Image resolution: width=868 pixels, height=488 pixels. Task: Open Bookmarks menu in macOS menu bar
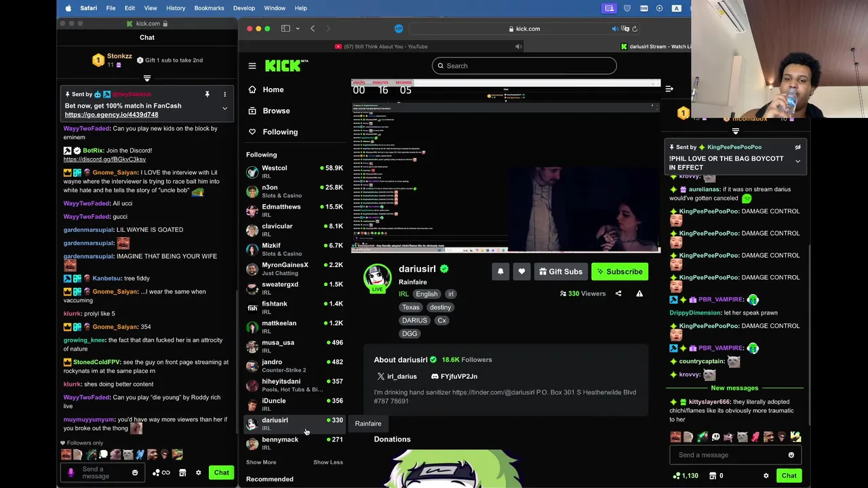pos(209,8)
